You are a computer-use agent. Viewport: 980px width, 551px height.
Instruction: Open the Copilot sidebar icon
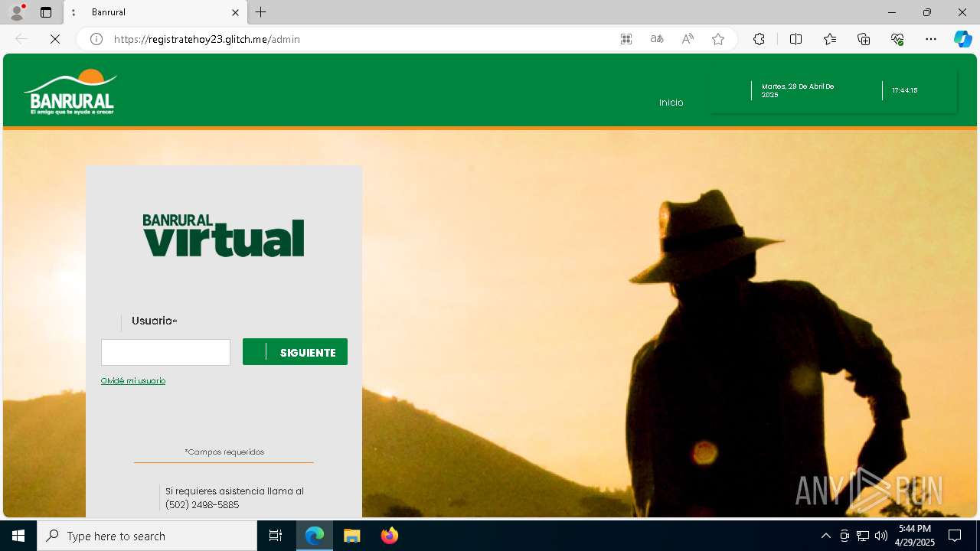[x=962, y=39]
